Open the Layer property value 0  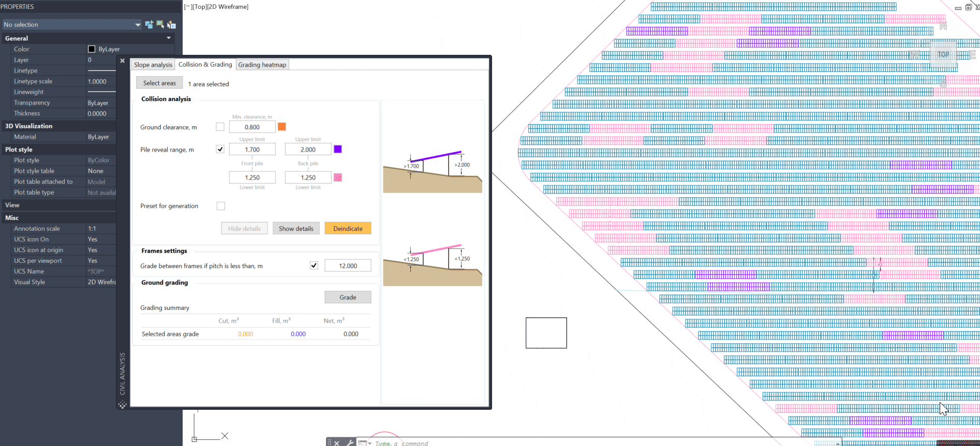pyautogui.click(x=101, y=60)
